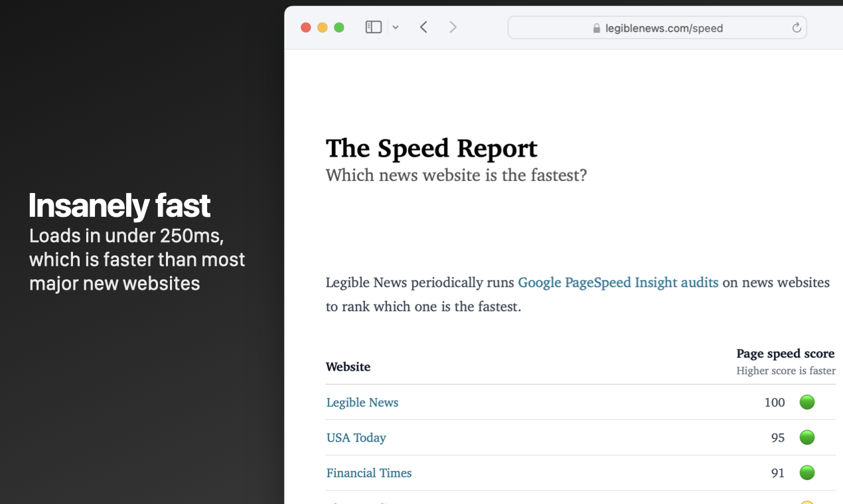The width and height of the screenshot is (843, 504).
Task: Click the Financial Times score 91
Action: pos(778,473)
